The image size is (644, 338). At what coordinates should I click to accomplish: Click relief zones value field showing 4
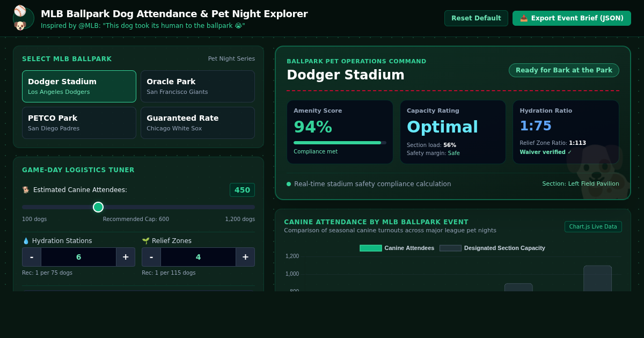[198, 257]
